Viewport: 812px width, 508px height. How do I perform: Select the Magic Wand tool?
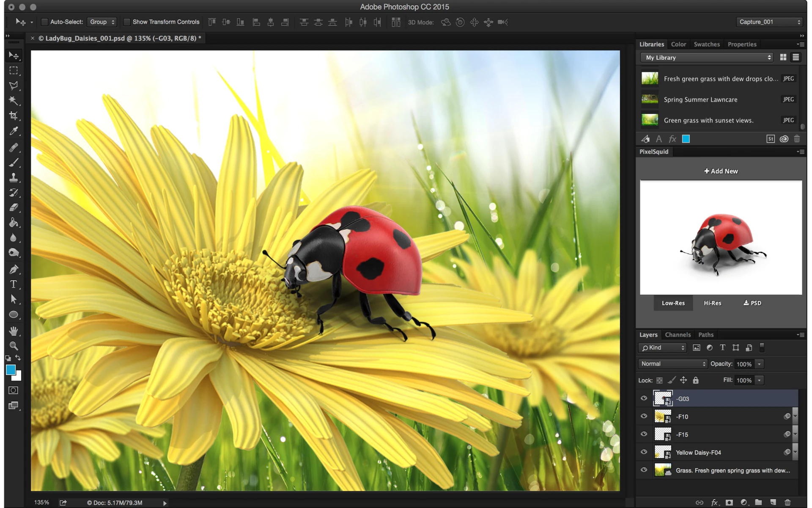14,100
